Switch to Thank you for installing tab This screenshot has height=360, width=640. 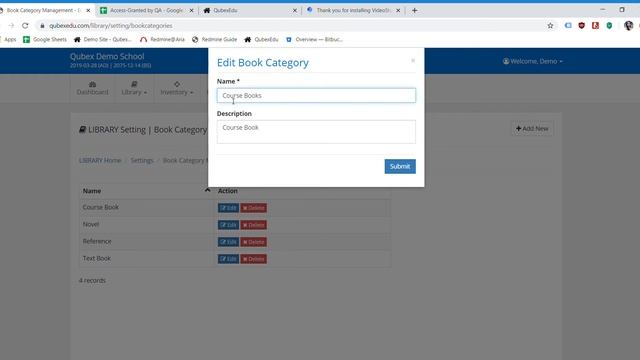click(x=353, y=10)
